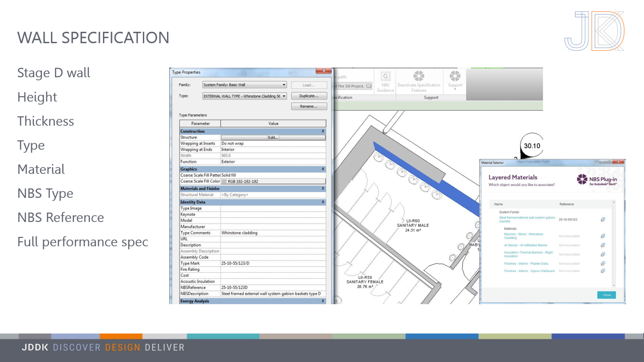Open NBS Guidance in the ribbon
The width and height of the screenshot is (644, 362).
pos(385,82)
